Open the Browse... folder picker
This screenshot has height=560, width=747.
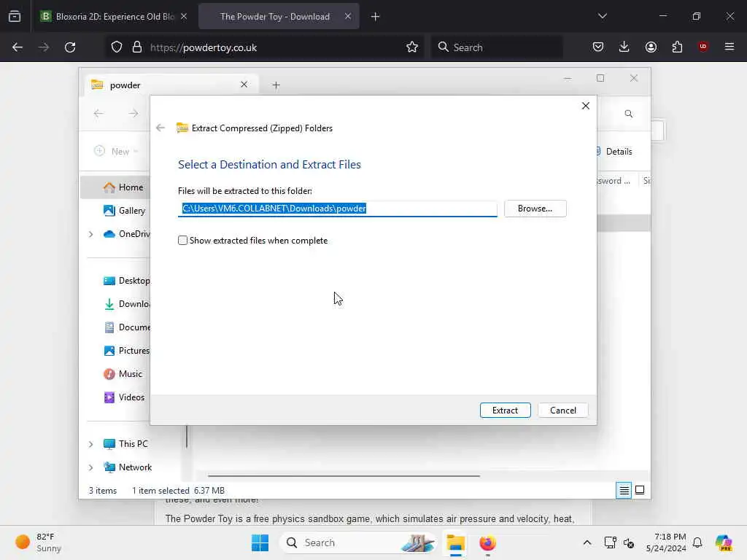click(535, 209)
